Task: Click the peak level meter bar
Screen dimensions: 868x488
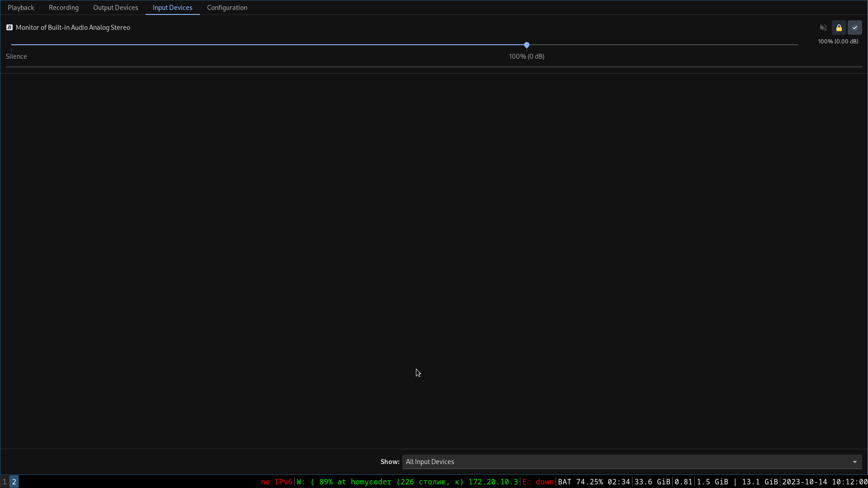Action: [434, 67]
